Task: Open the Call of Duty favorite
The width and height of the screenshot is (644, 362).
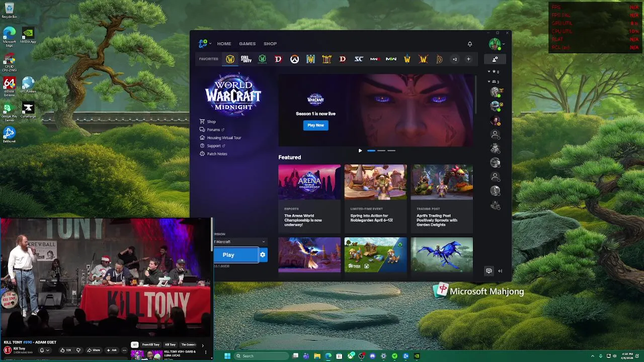Action: 246,59
